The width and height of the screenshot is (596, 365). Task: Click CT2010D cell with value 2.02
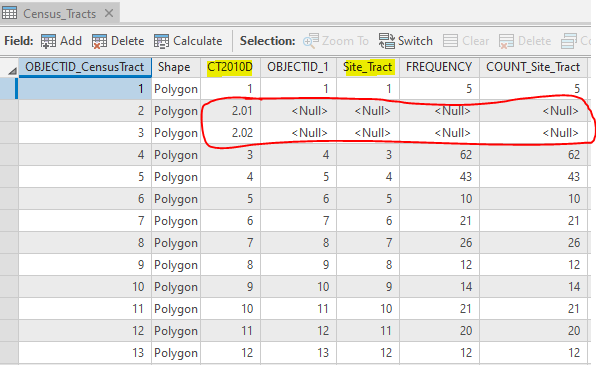230,133
